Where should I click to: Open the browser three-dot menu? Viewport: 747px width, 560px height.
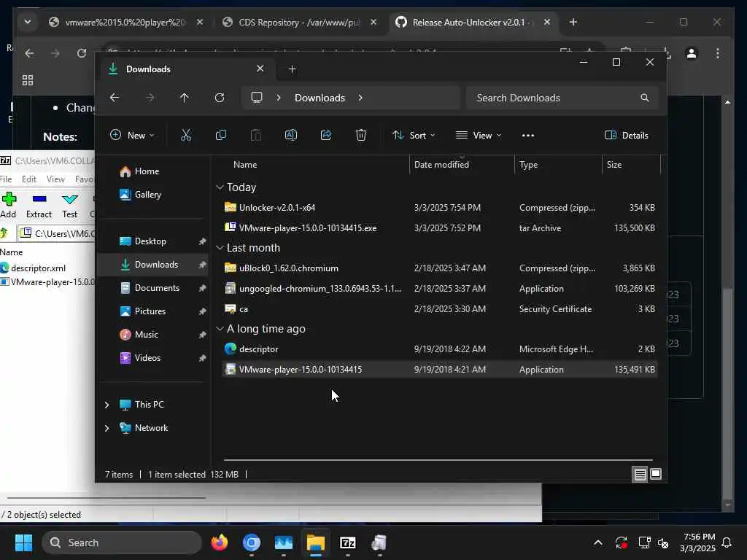[718, 52]
